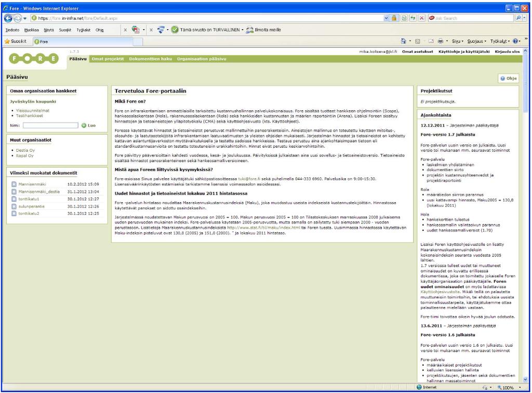Expand the address bar history dropdown
The width and height of the screenshot is (532, 393).
386,18
